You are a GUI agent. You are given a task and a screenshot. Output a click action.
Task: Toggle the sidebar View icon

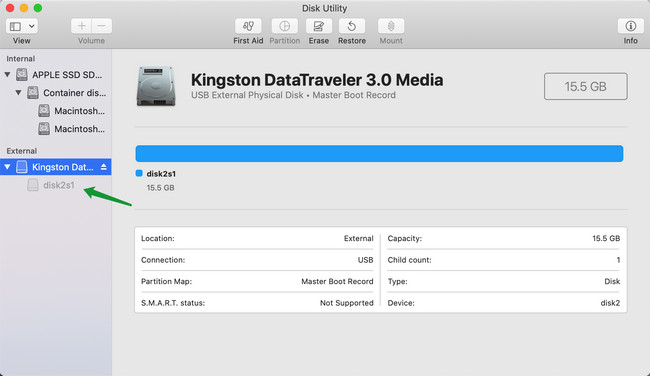coord(16,27)
